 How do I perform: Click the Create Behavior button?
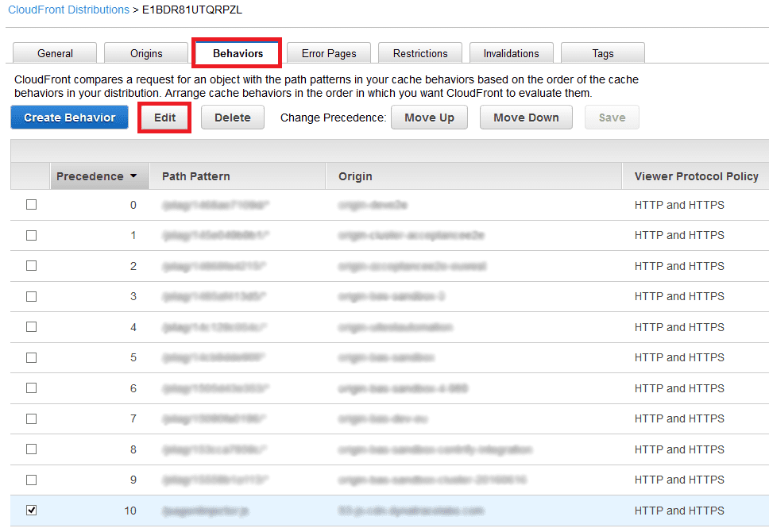[x=70, y=118]
